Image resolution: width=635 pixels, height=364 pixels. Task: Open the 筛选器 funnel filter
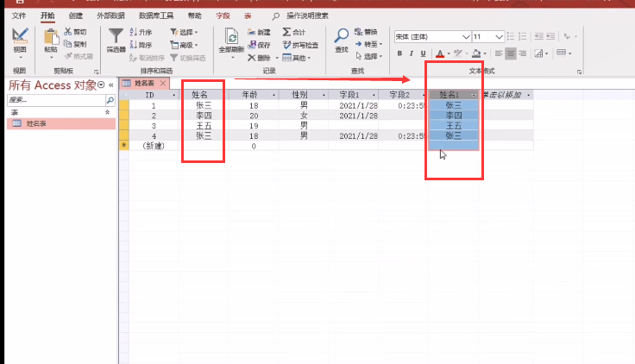116,41
